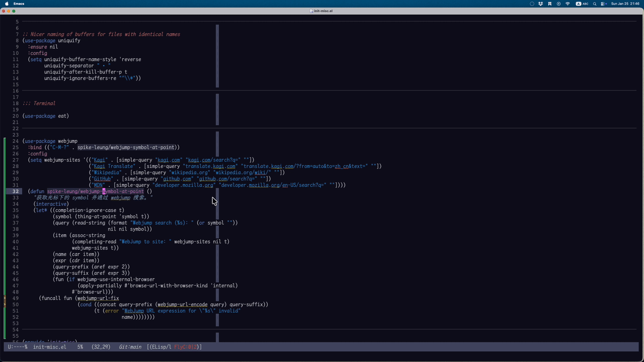Click the play circle menu bar icon
Image resolution: width=644 pixels, height=362 pixels.
[x=558, y=4]
